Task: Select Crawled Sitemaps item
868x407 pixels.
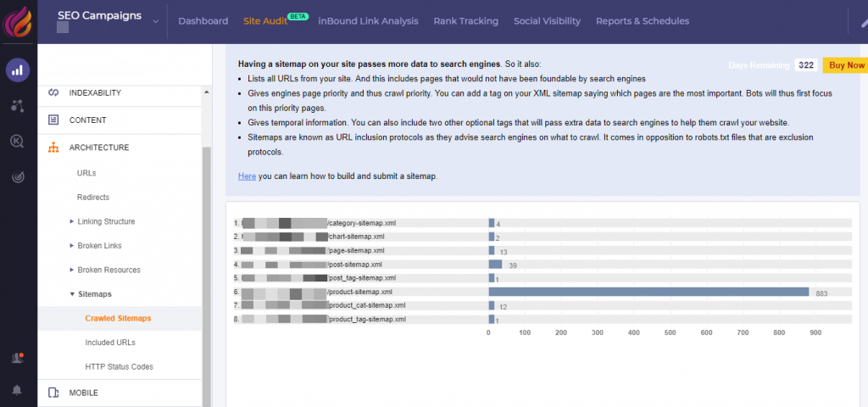Action: point(118,319)
